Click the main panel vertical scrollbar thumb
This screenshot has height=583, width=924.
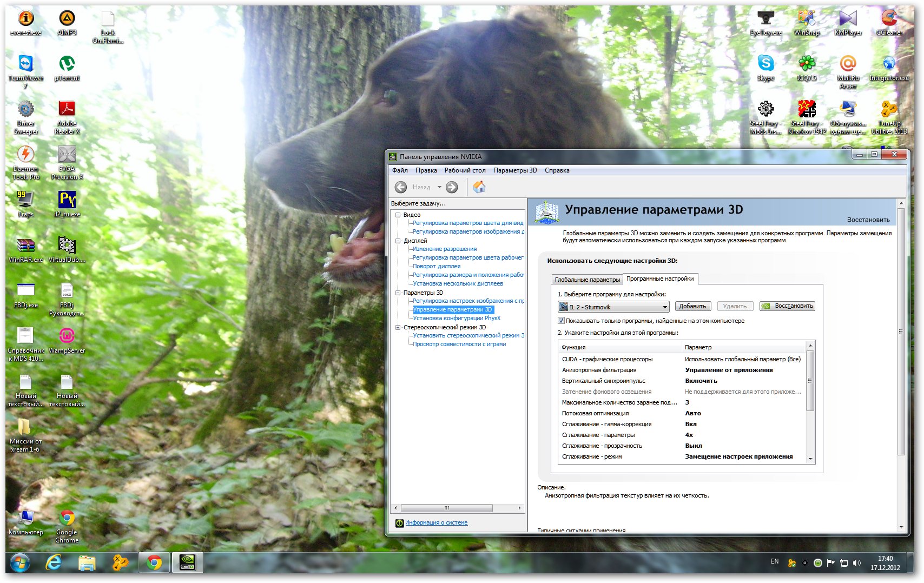[x=901, y=332]
